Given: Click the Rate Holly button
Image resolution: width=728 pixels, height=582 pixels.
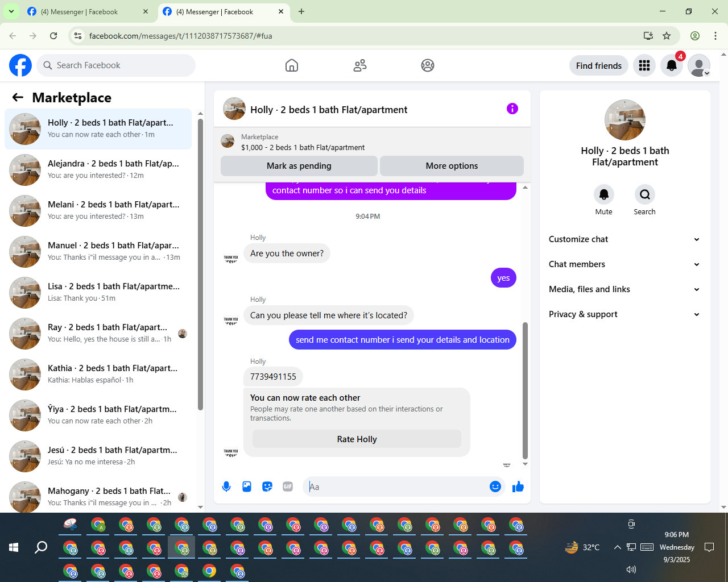Looking at the screenshot, I should (357, 439).
